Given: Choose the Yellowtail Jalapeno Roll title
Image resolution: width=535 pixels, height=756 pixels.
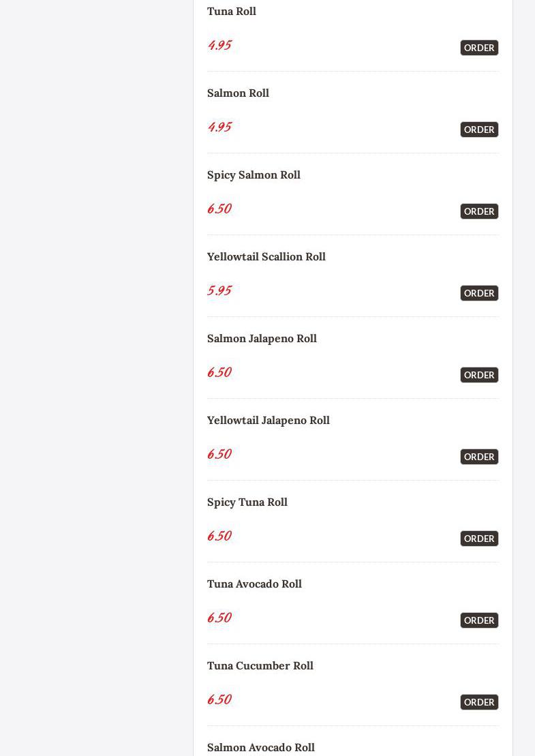Looking at the screenshot, I should (269, 421).
